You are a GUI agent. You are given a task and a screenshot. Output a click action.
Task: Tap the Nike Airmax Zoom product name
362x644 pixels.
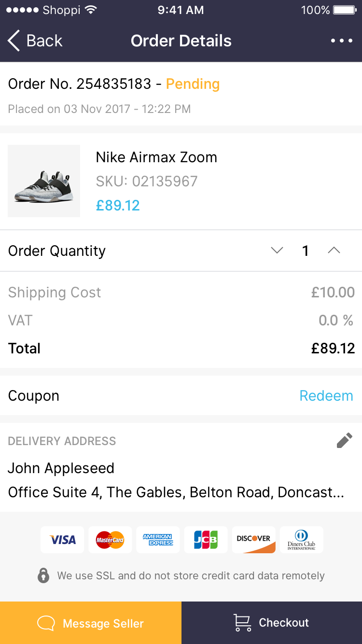click(x=156, y=157)
